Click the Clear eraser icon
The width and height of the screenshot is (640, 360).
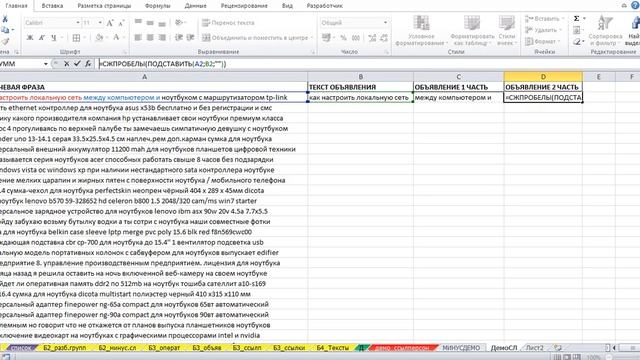(576, 42)
